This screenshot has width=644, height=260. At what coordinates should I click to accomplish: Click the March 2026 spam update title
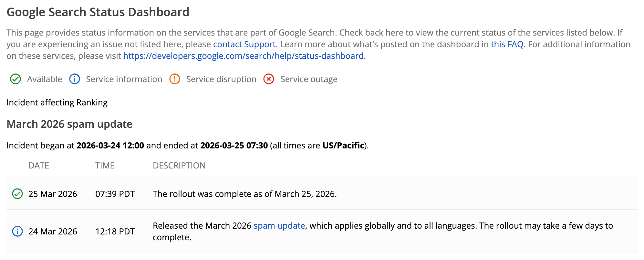pos(69,124)
